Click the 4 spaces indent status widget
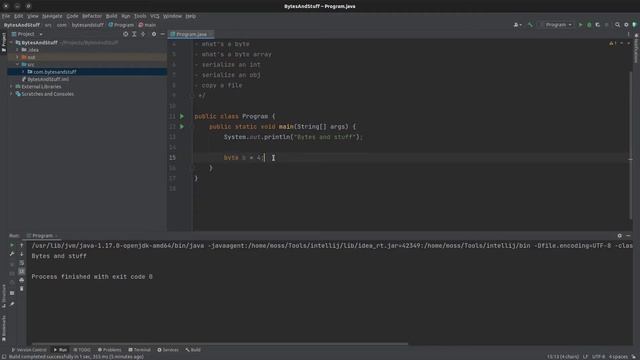640x360 pixels. click(618, 357)
